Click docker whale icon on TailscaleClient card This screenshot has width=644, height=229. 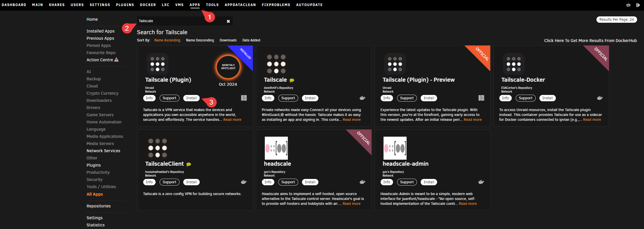[x=244, y=182]
